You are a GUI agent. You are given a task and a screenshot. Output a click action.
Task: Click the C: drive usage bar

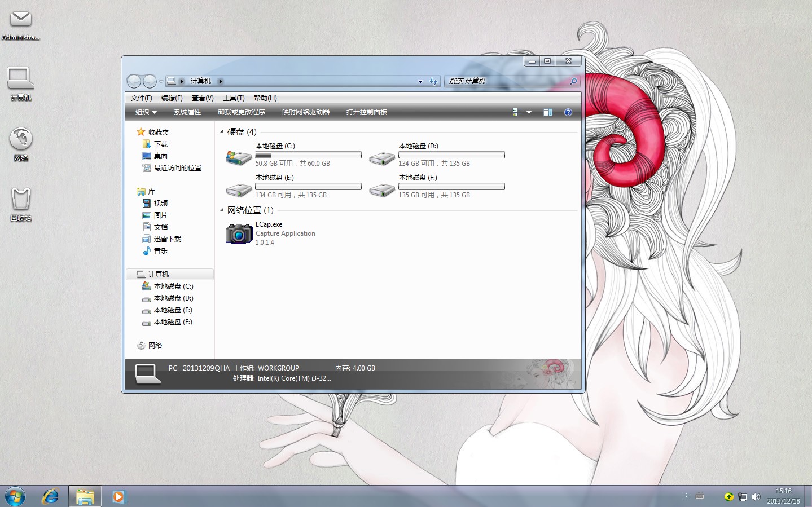[308, 155]
